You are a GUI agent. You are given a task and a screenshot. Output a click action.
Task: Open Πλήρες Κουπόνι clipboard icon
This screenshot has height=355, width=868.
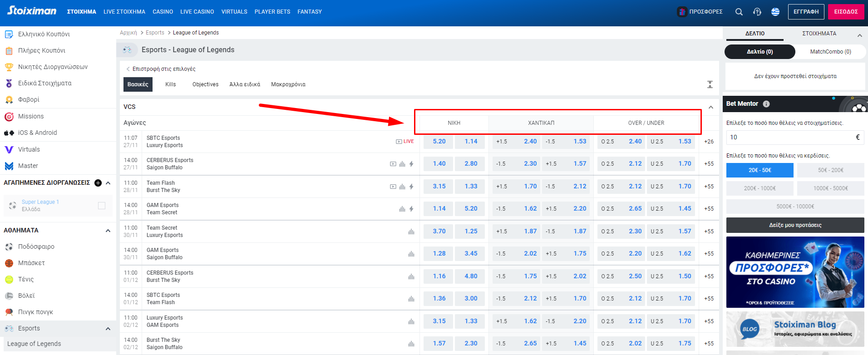pos(9,50)
